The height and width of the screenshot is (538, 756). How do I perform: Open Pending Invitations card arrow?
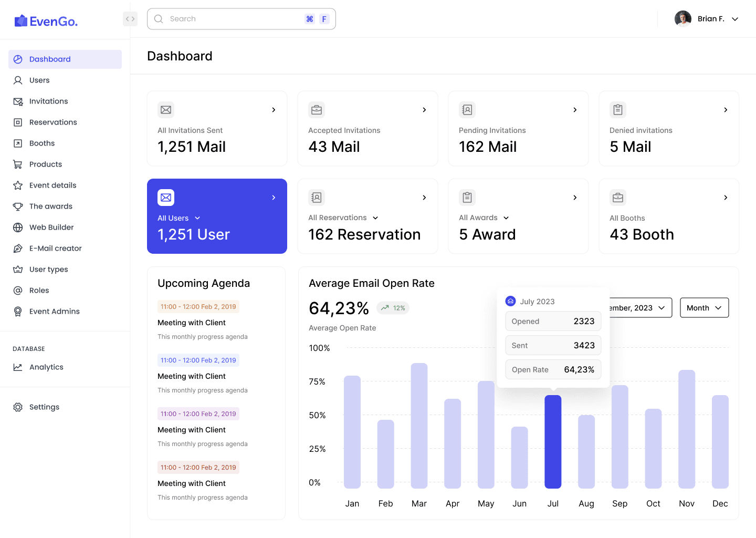click(x=575, y=110)
